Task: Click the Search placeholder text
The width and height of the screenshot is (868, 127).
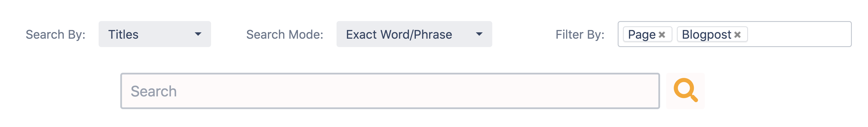Action: point(154,91)
